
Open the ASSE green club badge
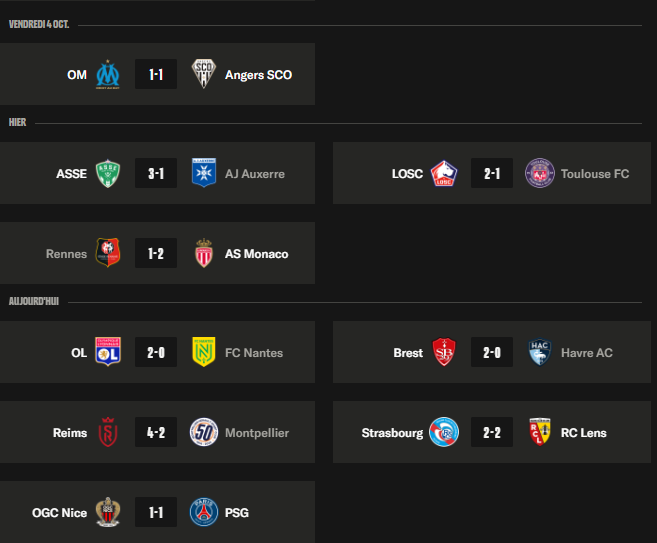click(x=108, y=173)
